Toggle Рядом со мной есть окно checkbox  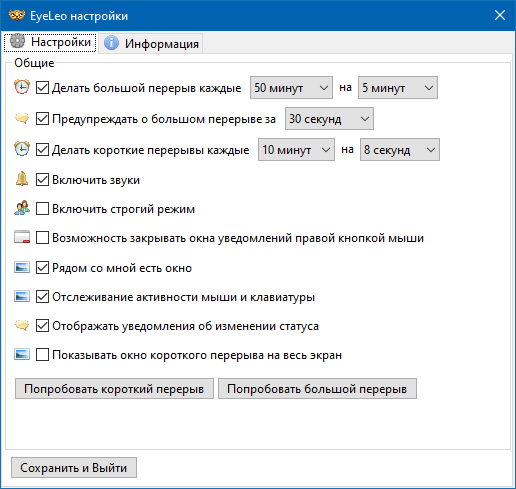[42, 268]
